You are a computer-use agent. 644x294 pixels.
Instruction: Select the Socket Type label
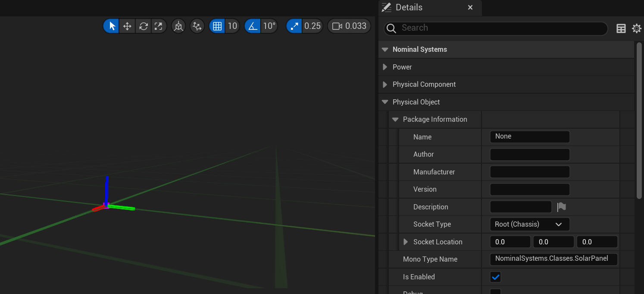coord(432,224)
